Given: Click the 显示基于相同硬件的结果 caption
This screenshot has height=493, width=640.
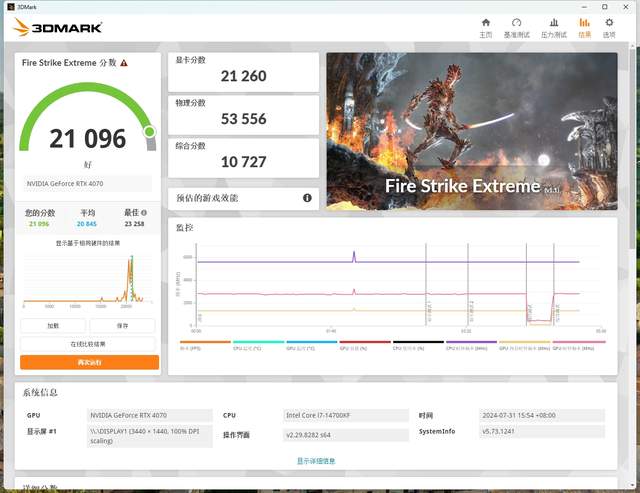Looking at the screenshot, I should pos(88,243).
